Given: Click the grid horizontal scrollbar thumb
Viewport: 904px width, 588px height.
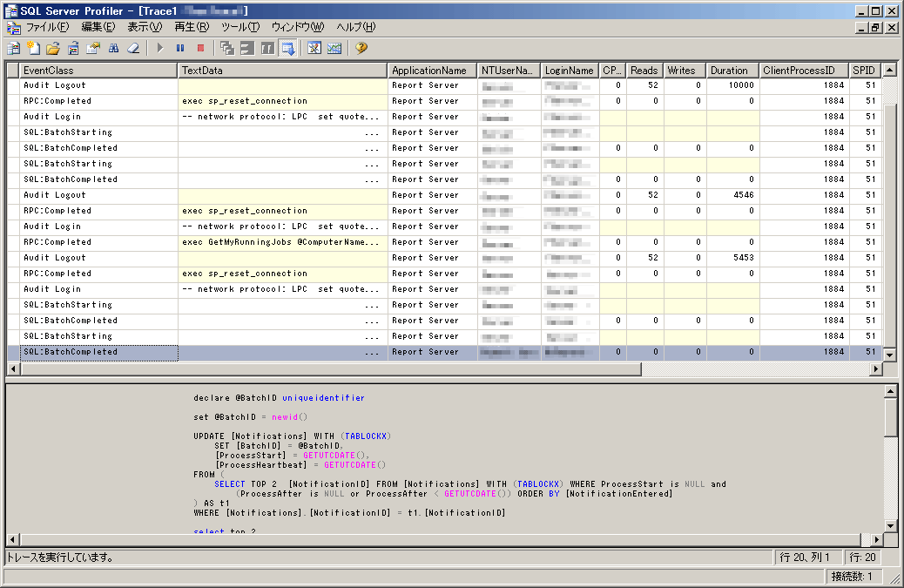Looking at the screenshot, I should click(x=331, y=368).
